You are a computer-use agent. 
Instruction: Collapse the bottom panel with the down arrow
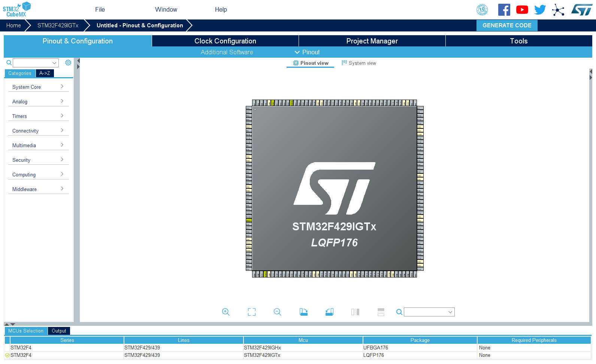point(13,324)
